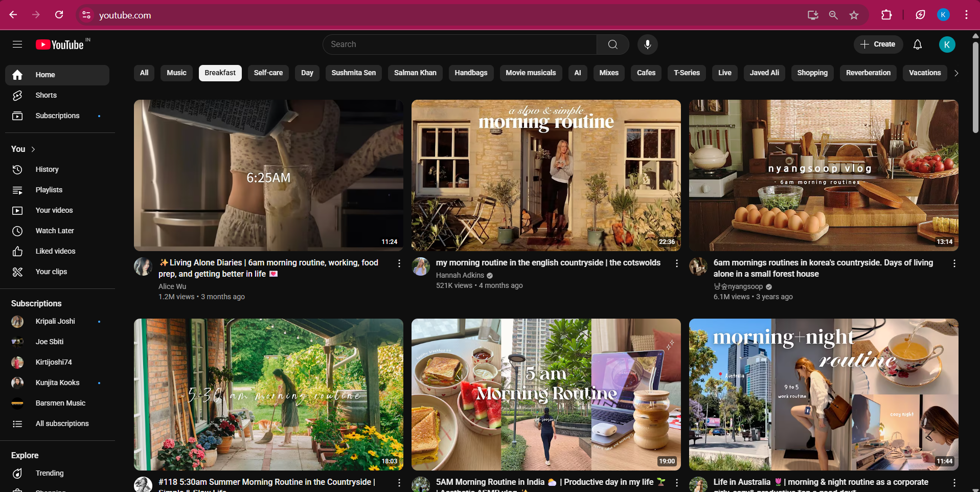Open Joe Sbiti subscription channel
Viewport: 980px width, 492px height.
(57, 342)
